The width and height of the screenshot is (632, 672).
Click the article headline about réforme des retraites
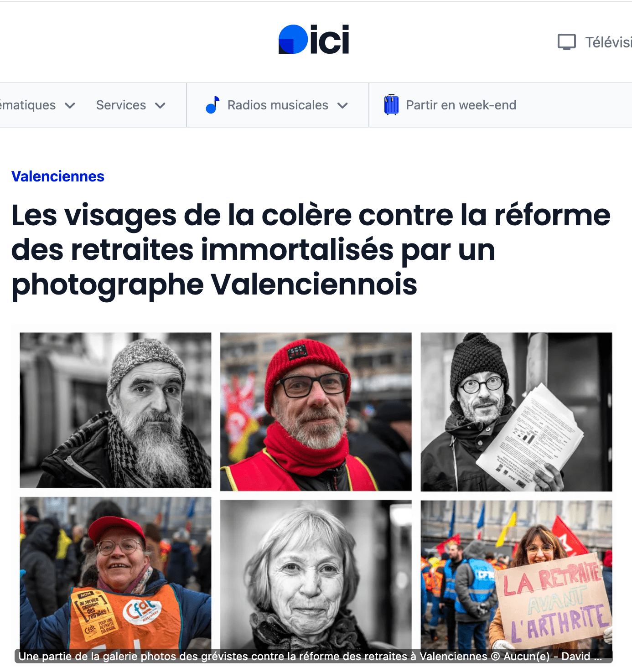[x=311, y=250]
